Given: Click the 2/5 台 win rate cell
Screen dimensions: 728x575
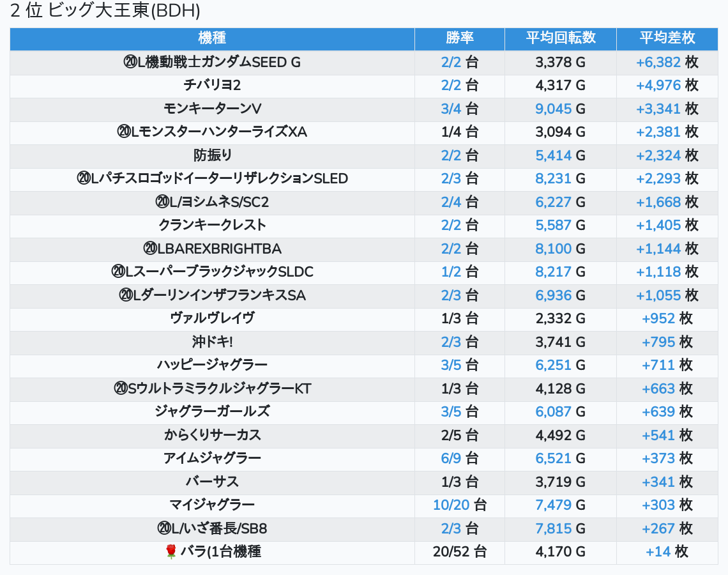Looking at the screenshot, I should tap(460, 435).
